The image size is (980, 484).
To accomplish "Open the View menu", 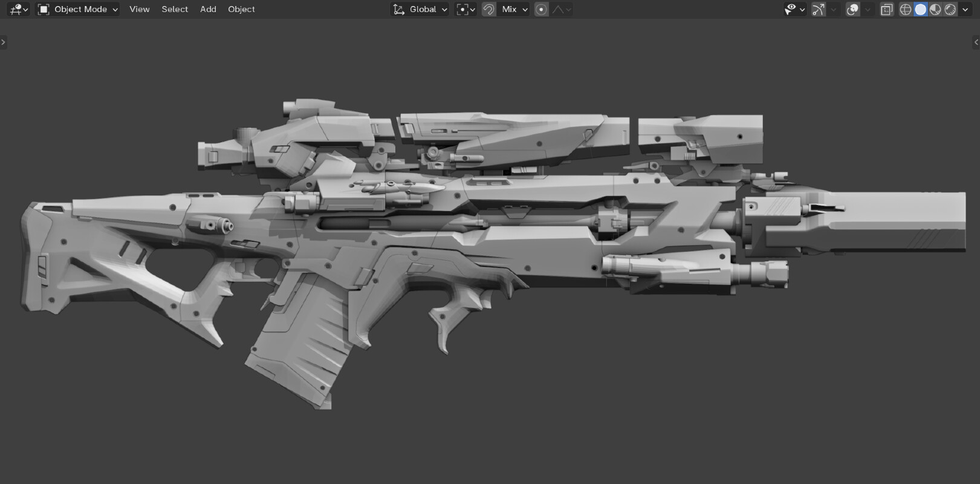I will point(139,9).
